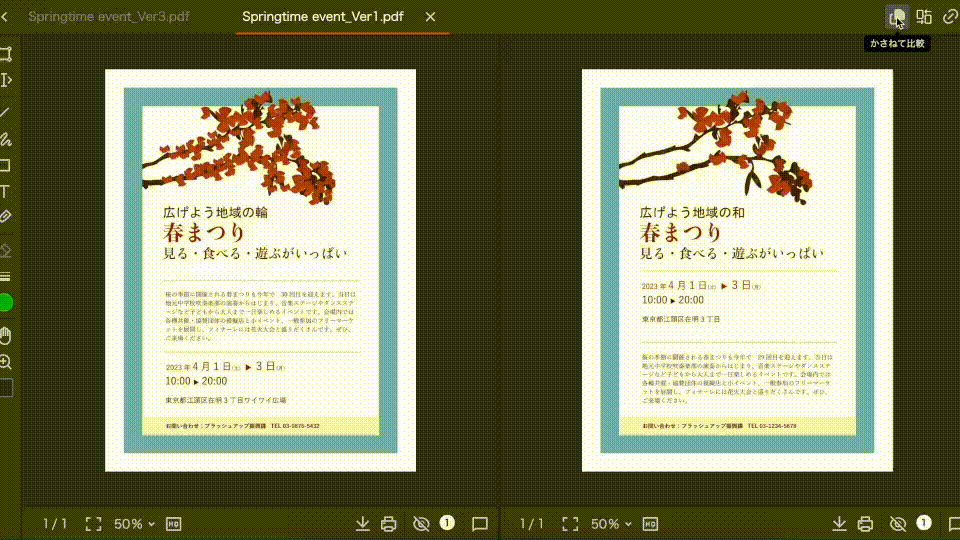Click the overlay compare (かさねて比較) icon
The height and width of the screenshot is (540, 960).
click(x=897, y=17)
